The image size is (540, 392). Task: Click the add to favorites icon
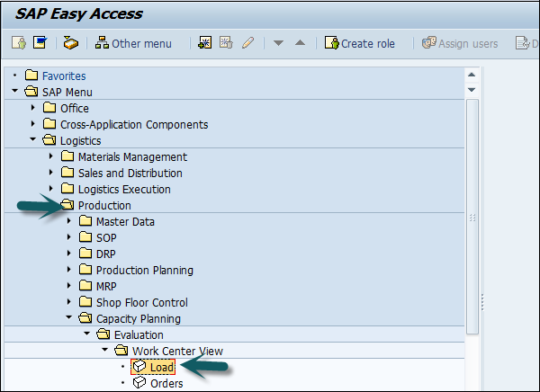[x=205, y=43]
